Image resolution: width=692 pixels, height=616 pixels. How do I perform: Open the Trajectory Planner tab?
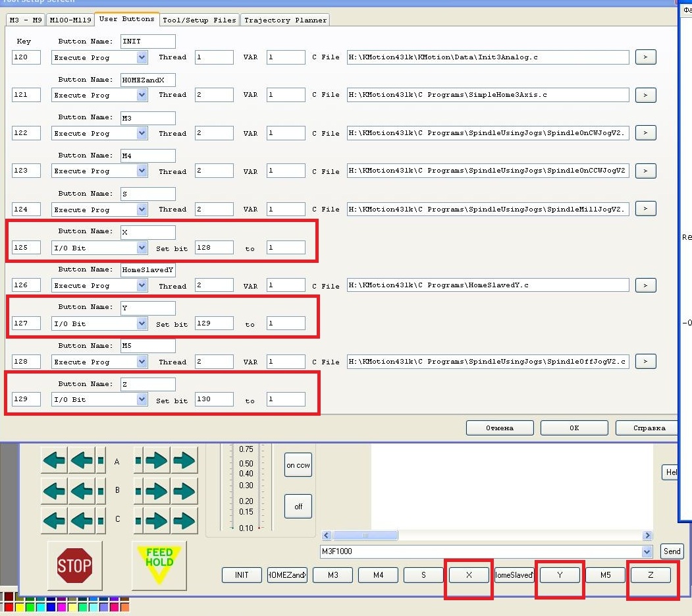click(286, 20)
